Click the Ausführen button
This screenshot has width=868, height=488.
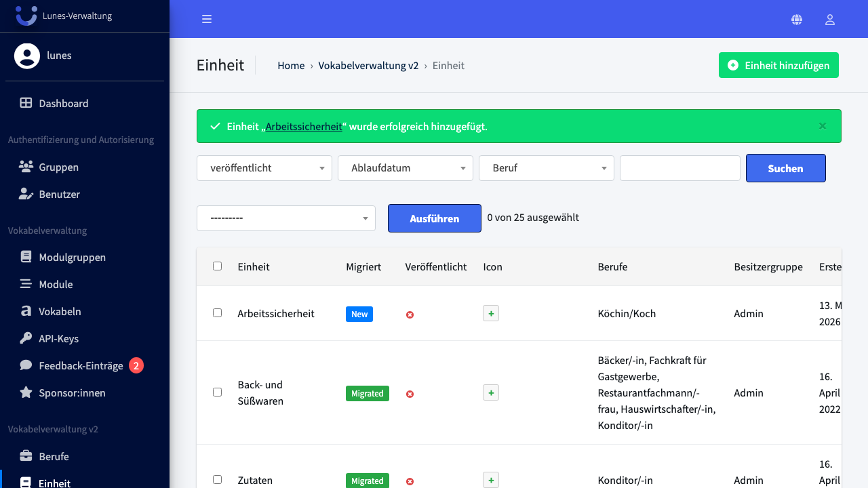(x=435, y=218)
